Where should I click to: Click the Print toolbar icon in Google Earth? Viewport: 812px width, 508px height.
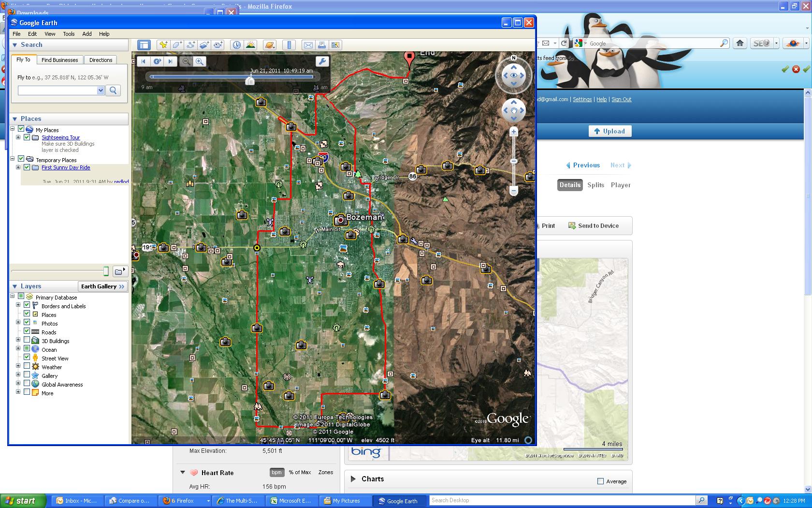pos(322,45)
